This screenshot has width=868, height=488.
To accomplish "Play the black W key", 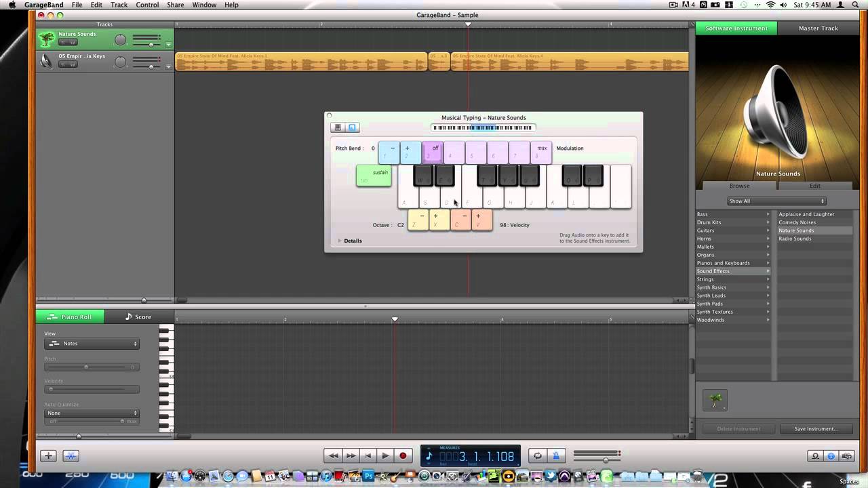I will tap(423, 175).
